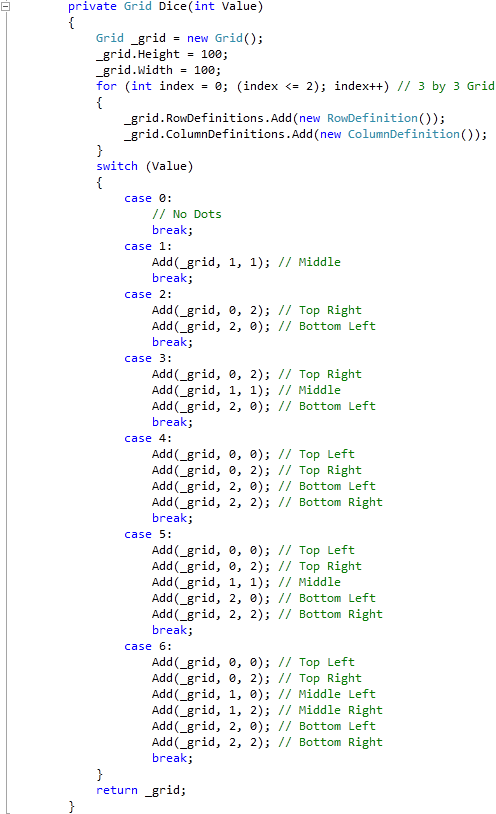Click the 'break;' that ends case 5
The image size is (496, 814).
172,630
